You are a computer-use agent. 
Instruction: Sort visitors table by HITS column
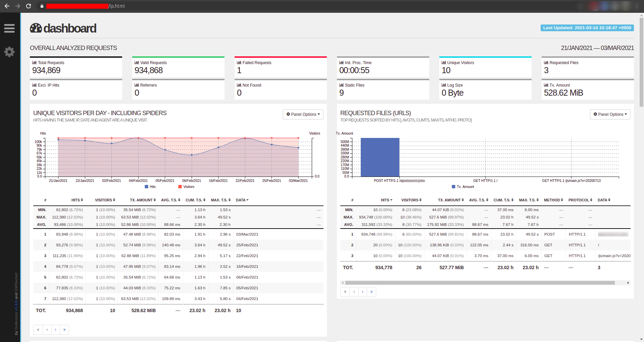point(77,200)
